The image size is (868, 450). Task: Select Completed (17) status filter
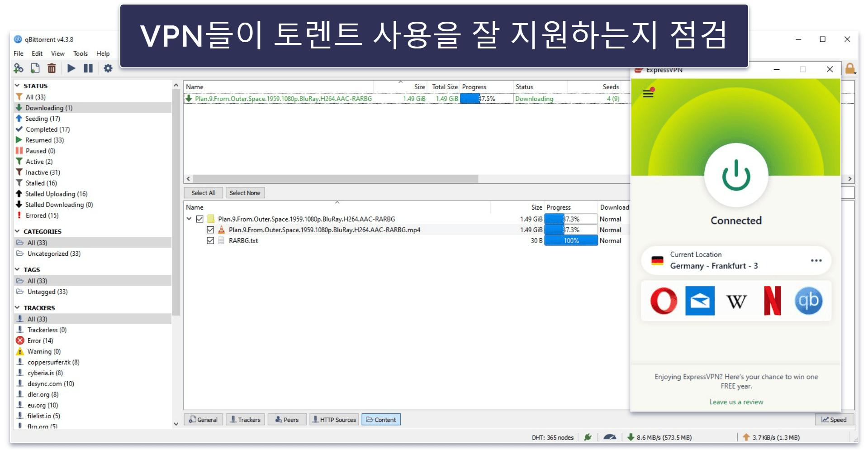[x=93, y=129]
